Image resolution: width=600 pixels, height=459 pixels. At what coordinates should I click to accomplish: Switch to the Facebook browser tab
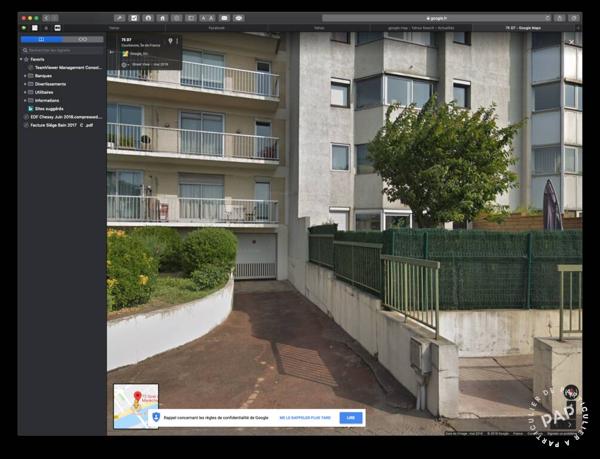[216, 28]
